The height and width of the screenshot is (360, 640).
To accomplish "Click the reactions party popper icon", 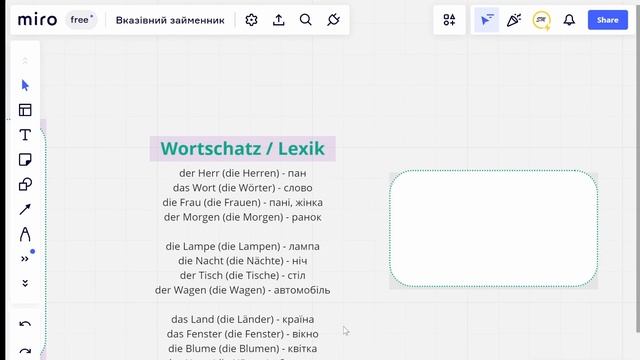I will pos(514,20).
